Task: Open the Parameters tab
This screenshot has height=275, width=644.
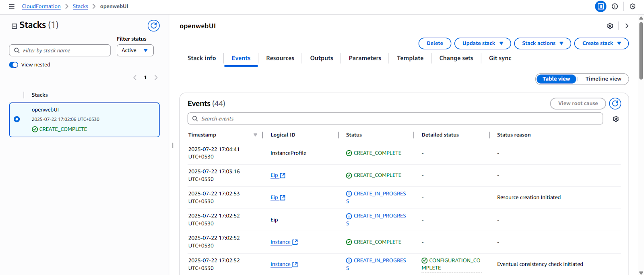Action: 365,58
